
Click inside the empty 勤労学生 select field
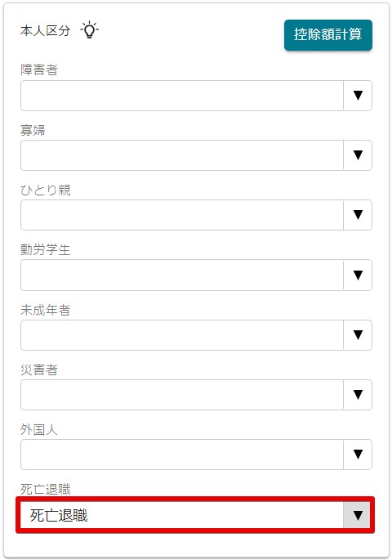(x=182, y=275)
